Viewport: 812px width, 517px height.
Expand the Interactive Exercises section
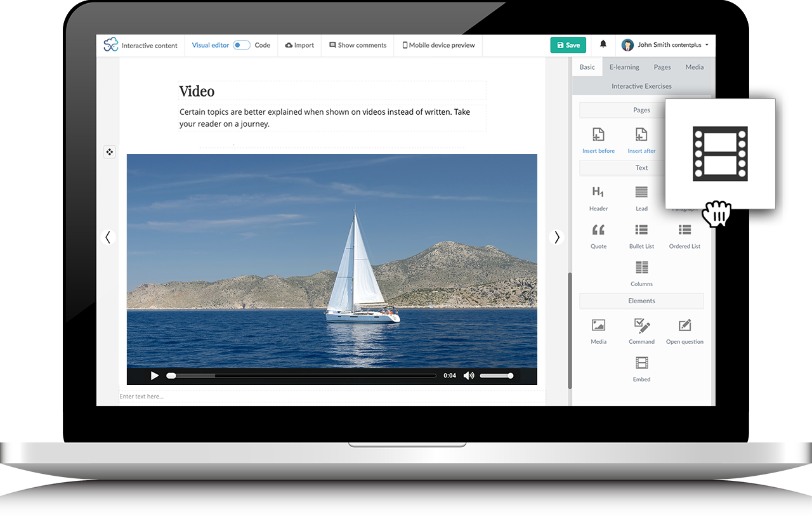(x=641, y=86)
